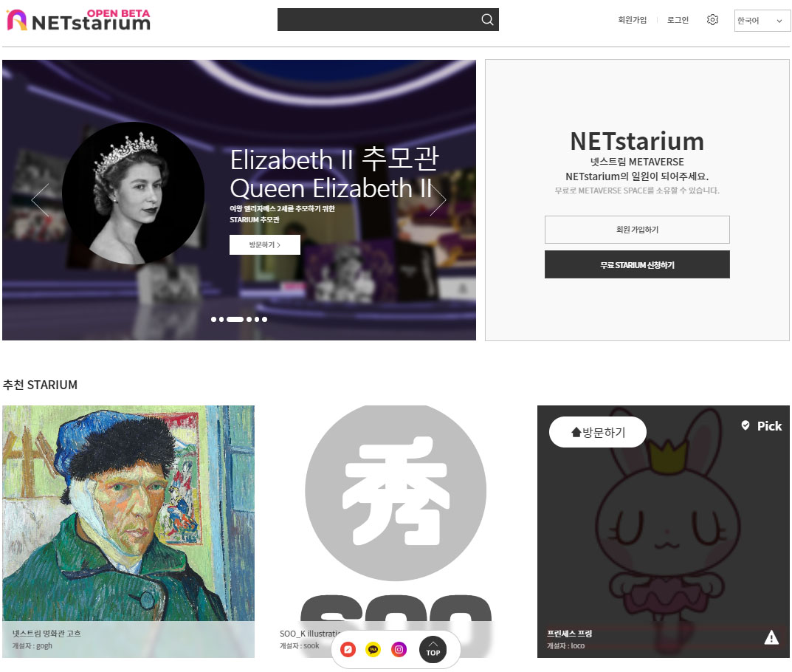The image size is (792, 672).
Task: Open the red write-post icon
Action: (348, 649)
